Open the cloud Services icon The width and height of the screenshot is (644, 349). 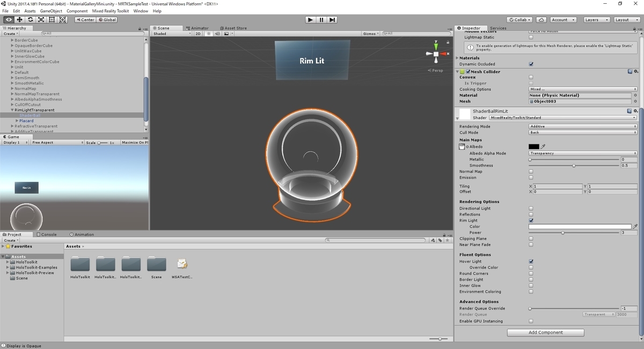click(x=541, y=20)
